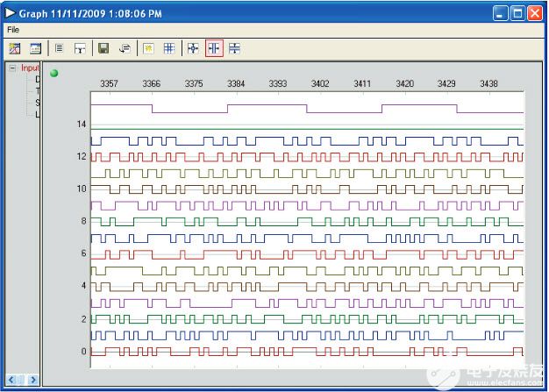Click the channel 2 axis label
This screenshot has width=549, height=392.
(83, 319)
